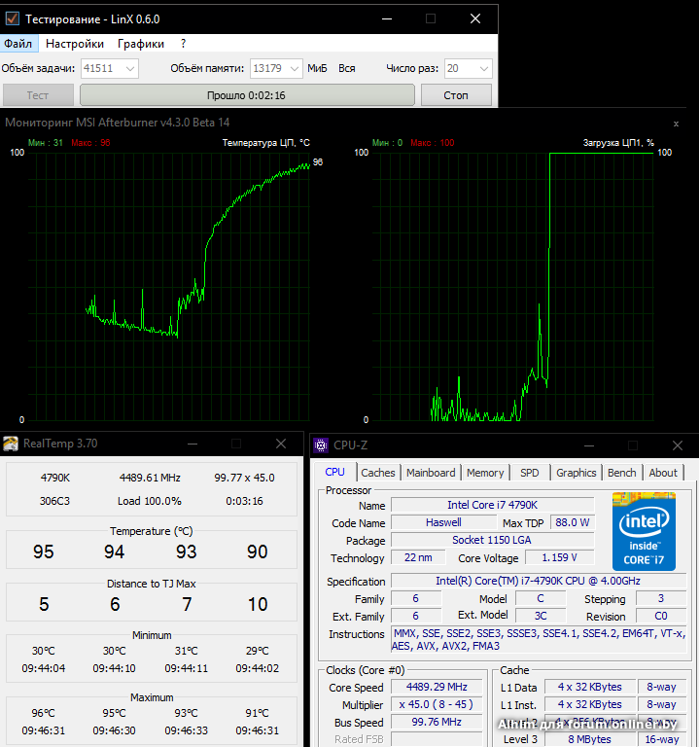Click the Intel Core i7 logo badge
700x747 pixels.
pos(644,531)
